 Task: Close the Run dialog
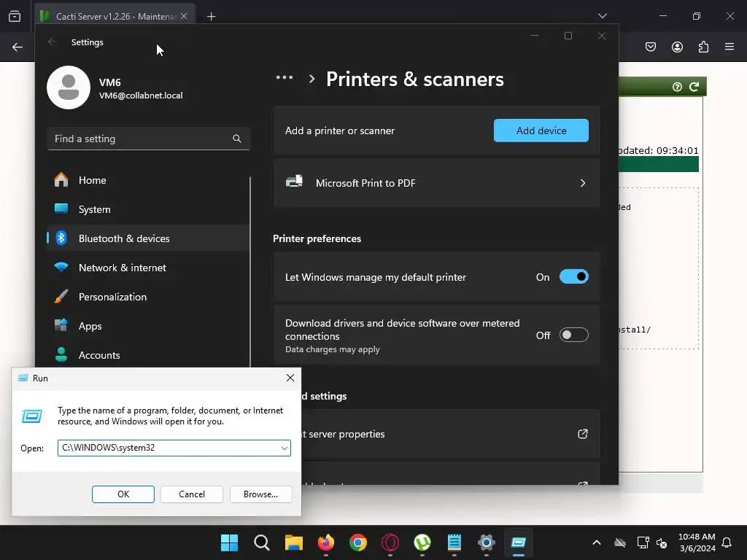[290, 378]
